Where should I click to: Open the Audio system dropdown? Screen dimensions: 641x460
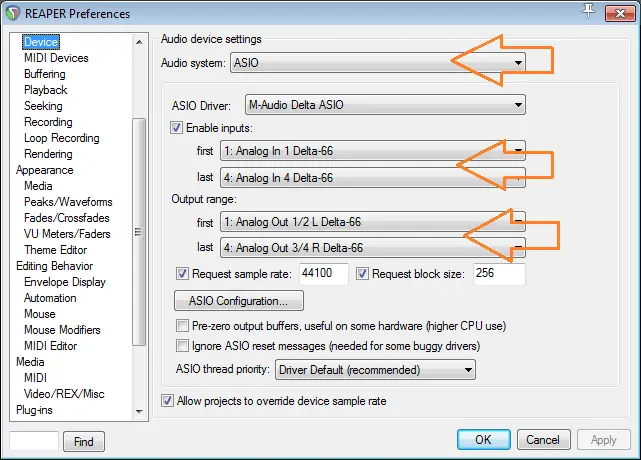(x=378, y=63)
